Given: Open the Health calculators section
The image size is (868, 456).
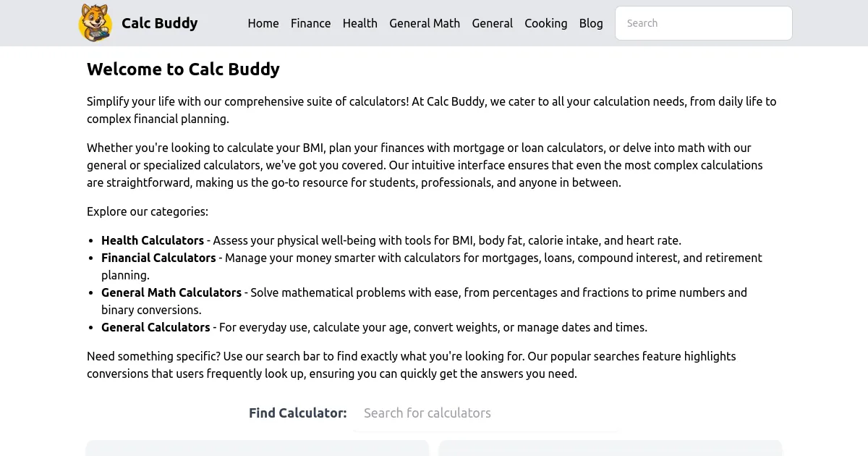Looking at the screenshot, I should [359, 23].
